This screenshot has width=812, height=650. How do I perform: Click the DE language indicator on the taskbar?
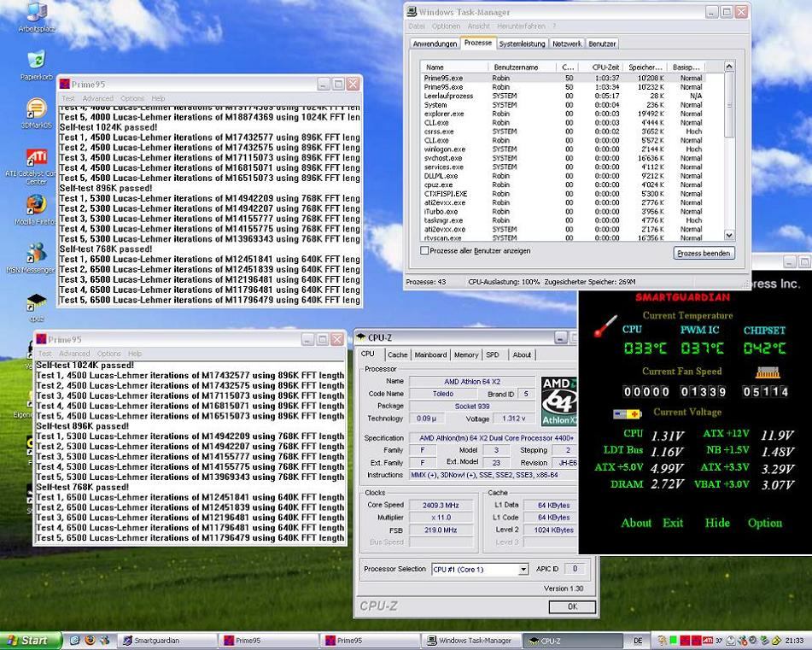(x=638, y=641)
